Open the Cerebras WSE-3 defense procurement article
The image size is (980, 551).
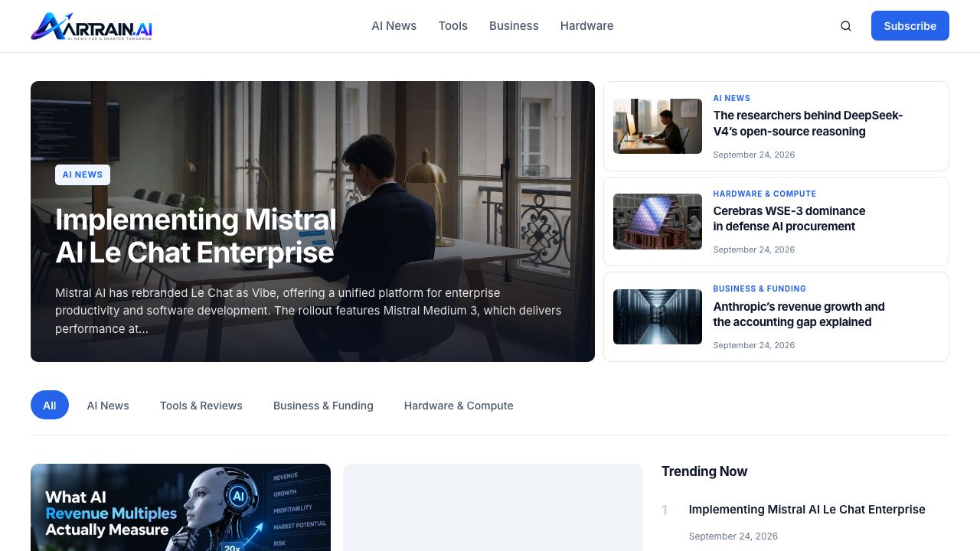coord(789,219)
